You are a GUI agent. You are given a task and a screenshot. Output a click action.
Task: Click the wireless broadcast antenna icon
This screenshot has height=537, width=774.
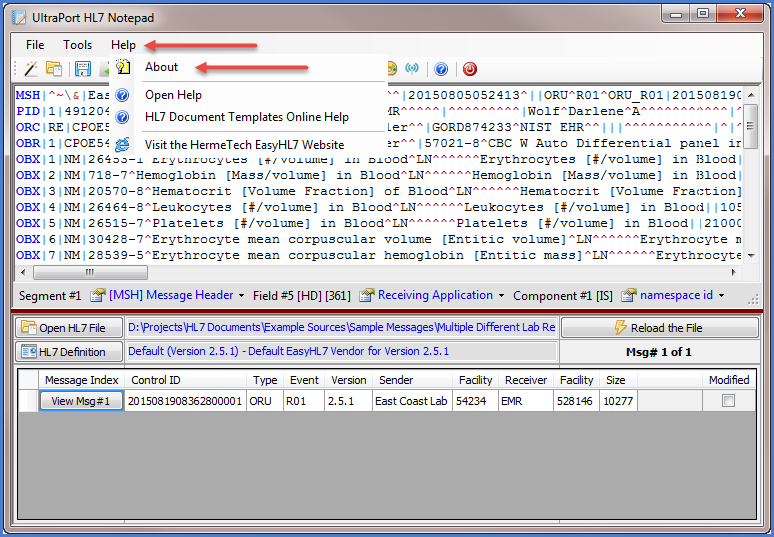click(412, 69)
